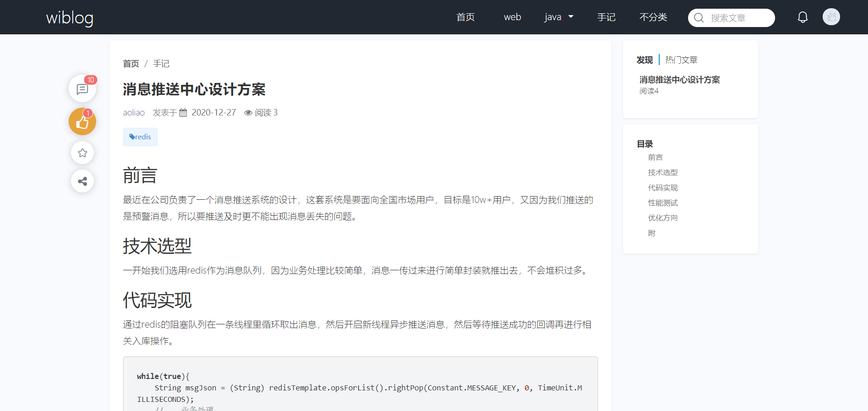
Task: Click the user avatar in header
Action: click(x=831, y=17)
